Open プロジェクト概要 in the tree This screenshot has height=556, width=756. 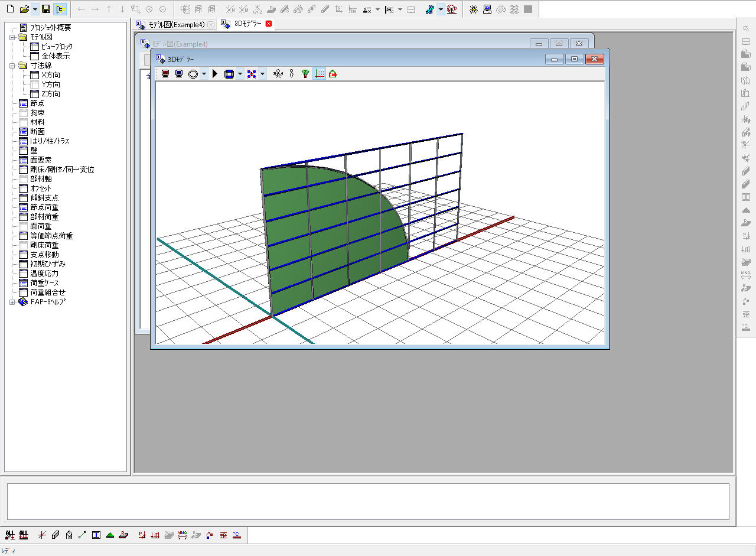(51, 27)
